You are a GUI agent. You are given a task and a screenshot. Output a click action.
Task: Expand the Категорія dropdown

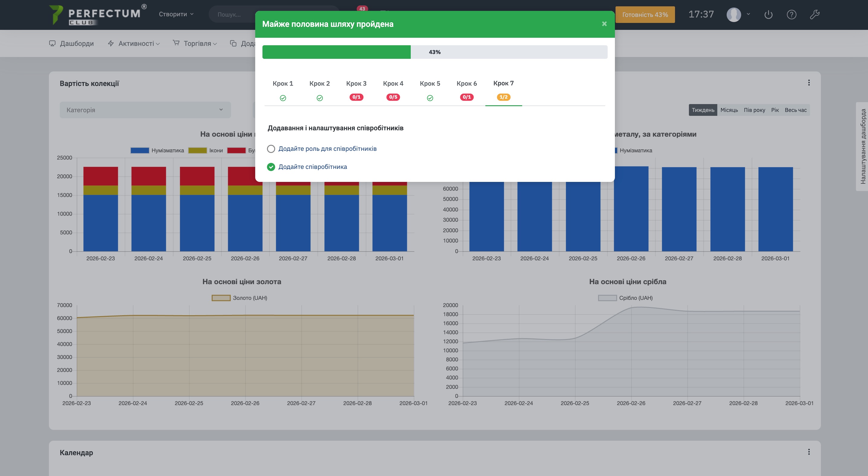point(145,110)
